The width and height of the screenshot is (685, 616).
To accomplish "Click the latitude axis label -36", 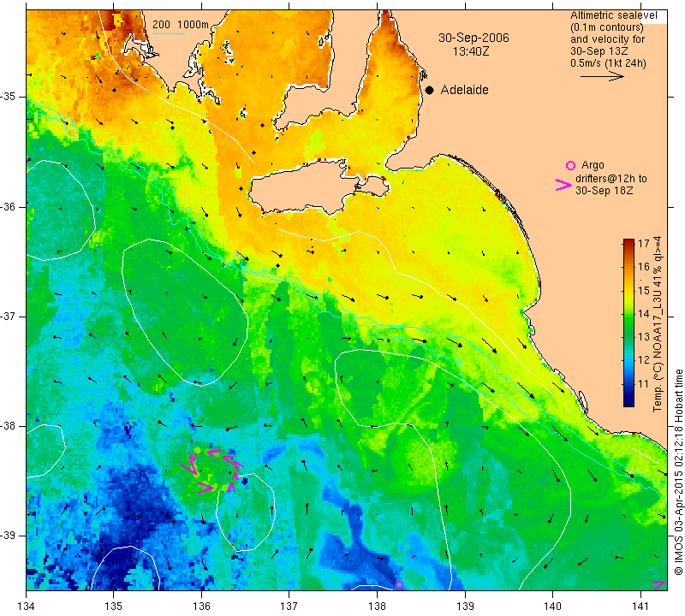I will pos(9,206).
